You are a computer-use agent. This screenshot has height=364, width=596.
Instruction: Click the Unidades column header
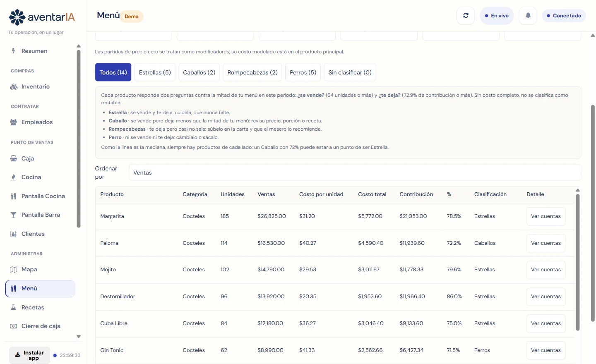[233, 194]
